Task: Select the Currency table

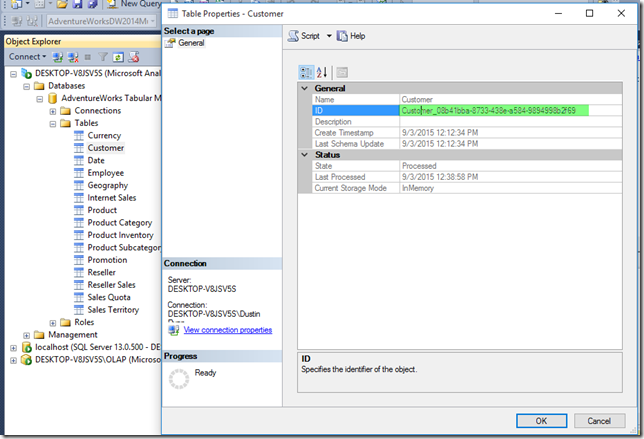Action: pyautogui.click(x=104, y=136)
